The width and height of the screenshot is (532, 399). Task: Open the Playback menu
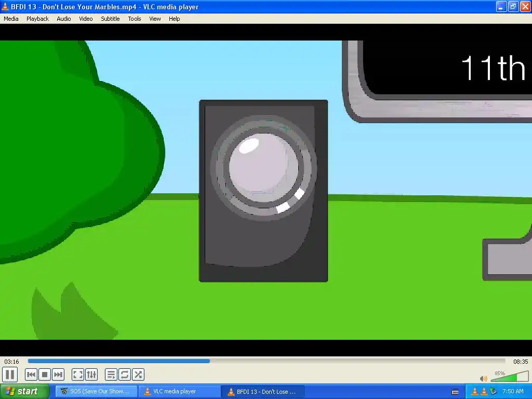pos(37,19)
